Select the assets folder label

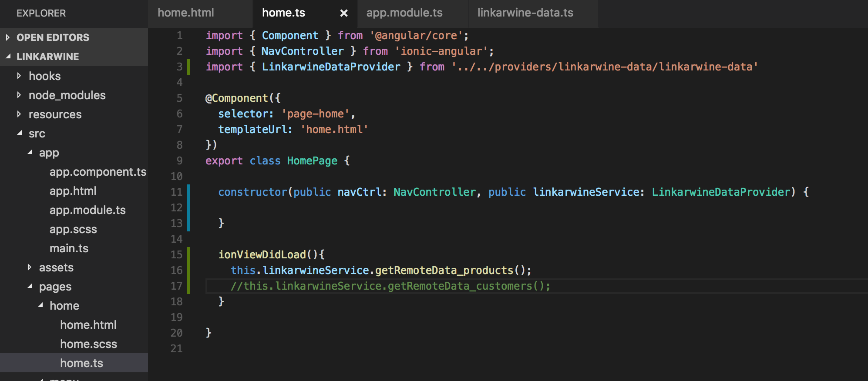[x=56, y=267]
